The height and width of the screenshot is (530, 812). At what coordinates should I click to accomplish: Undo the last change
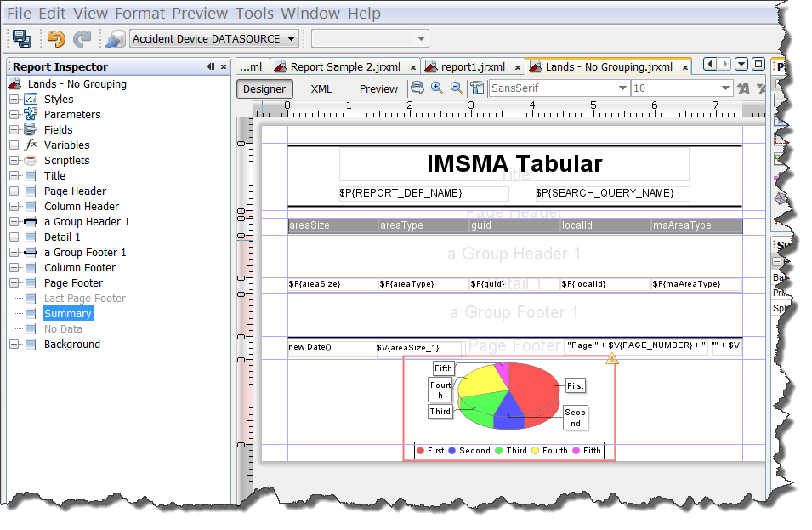pyautogui.click(x=56, y=38)
